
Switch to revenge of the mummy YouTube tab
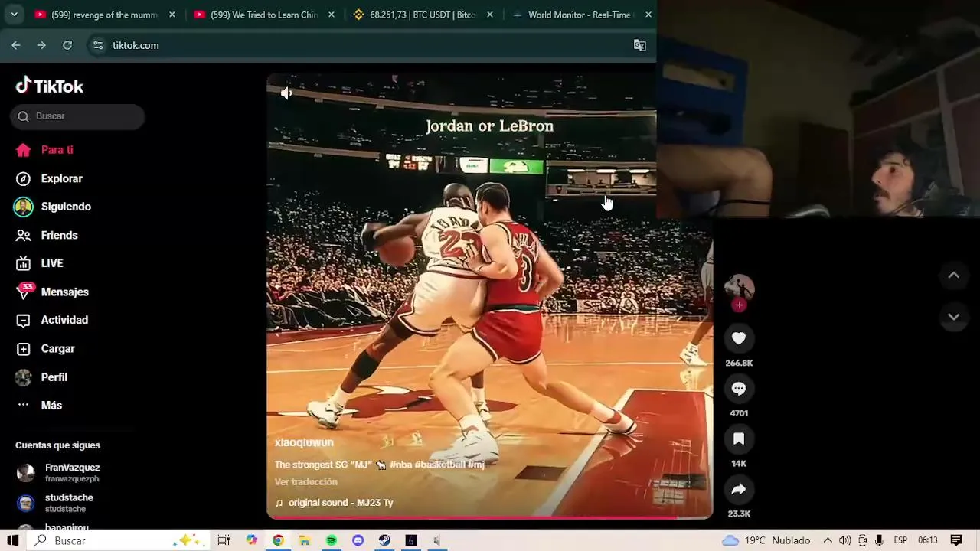(105, 15)
